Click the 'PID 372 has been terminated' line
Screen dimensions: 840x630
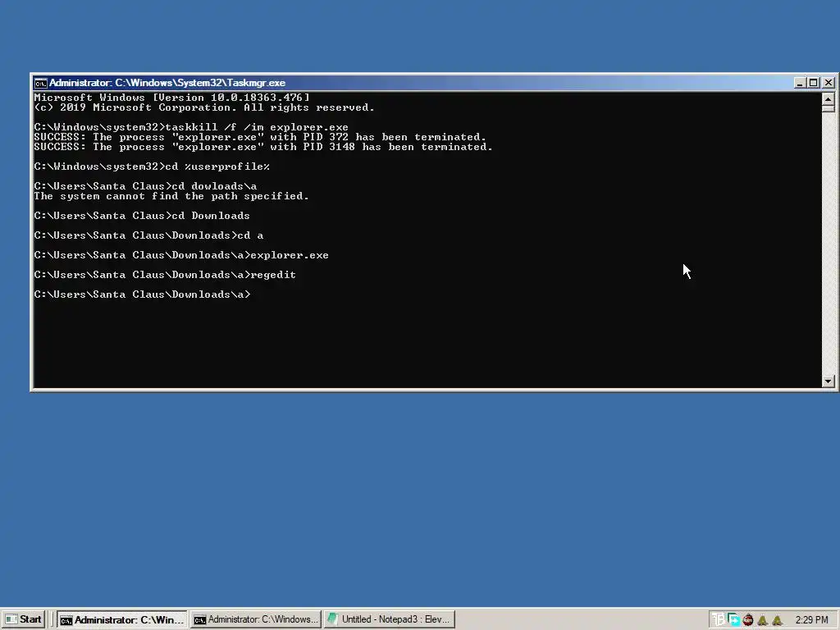(260, 137)
